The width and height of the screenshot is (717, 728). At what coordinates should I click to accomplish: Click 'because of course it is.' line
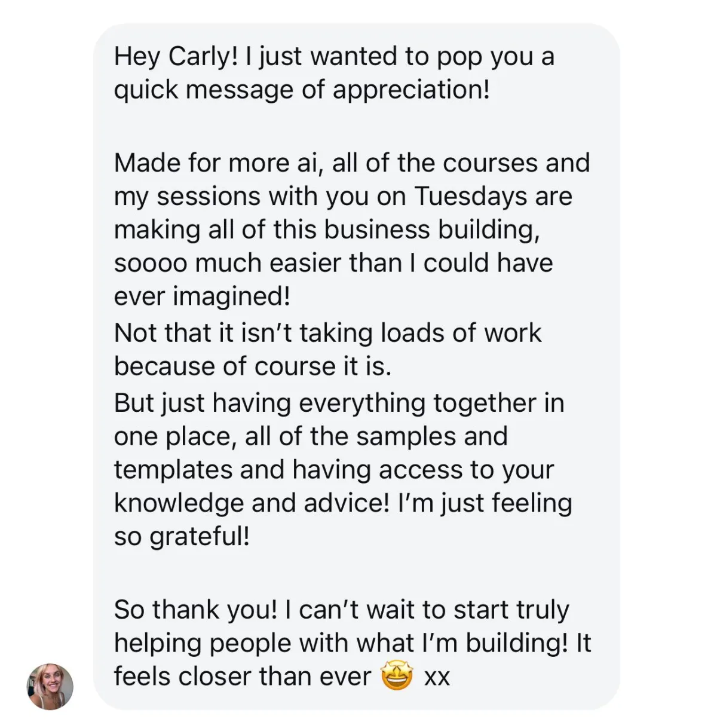pyautogui.click(x=252, y=366)
